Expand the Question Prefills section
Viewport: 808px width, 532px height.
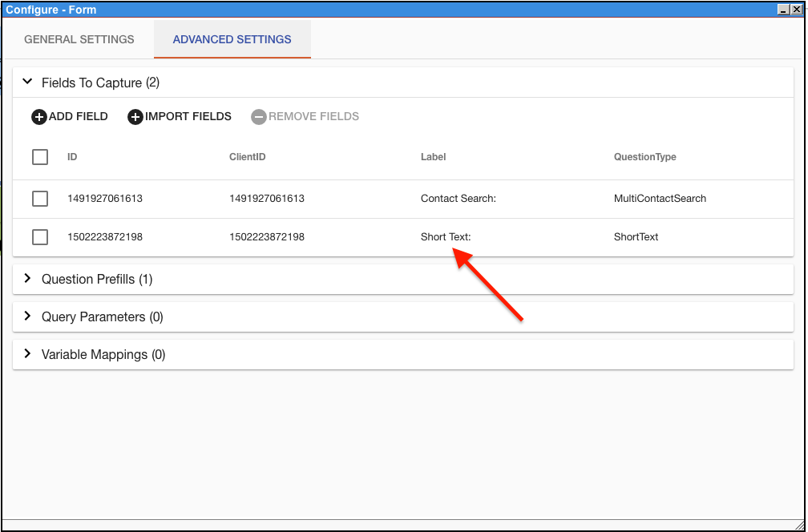coord(27,279)
